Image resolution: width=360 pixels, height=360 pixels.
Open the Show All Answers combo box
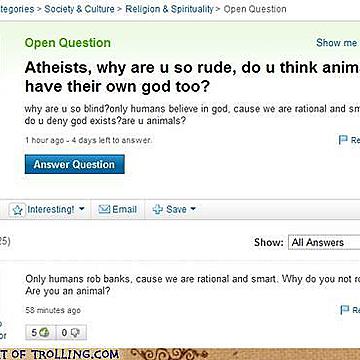point(324,242)
